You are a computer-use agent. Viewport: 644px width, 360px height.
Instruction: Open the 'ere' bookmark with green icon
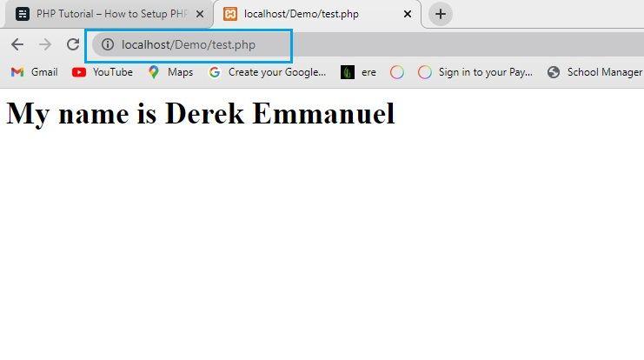(358, 72)
